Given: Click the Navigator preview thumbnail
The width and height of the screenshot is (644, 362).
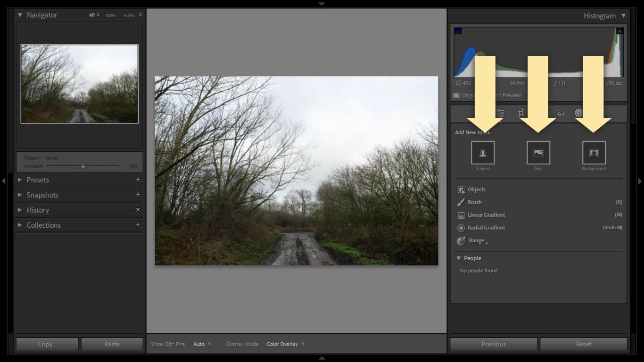Looking at the screenshot, I should tap(79, 84).
